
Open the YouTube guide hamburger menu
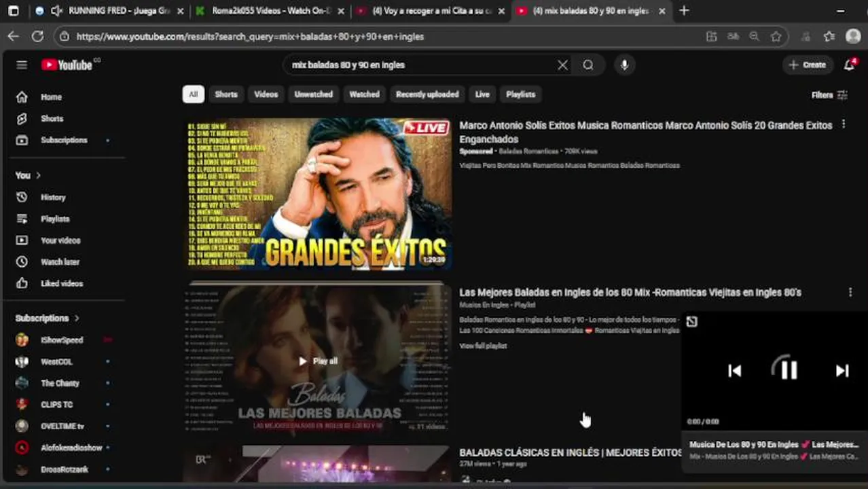(22, 65)
